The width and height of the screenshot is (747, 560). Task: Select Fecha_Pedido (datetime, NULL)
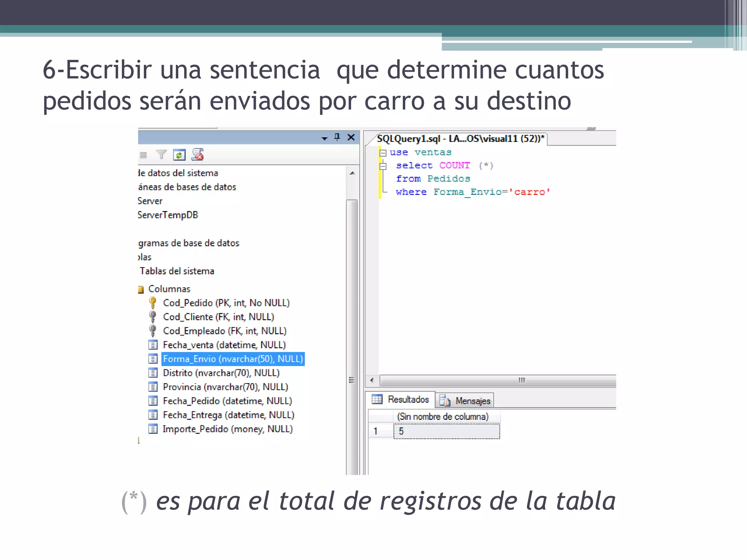227,401
